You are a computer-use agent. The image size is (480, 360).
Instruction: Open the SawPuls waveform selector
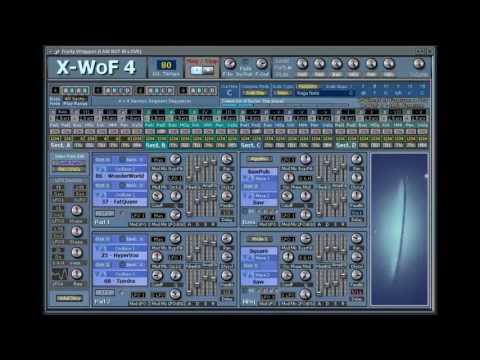coord(259,172)
